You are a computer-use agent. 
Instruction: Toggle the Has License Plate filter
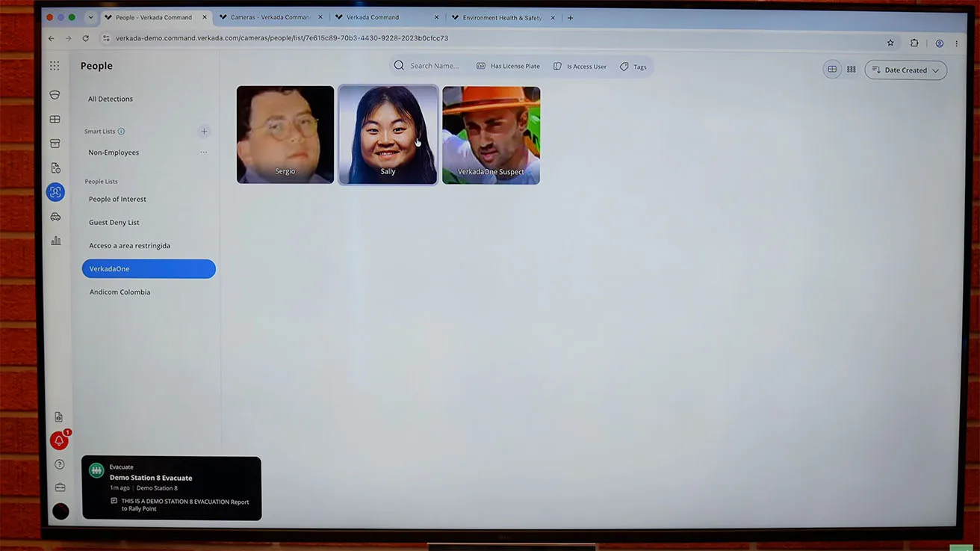point(508,67)
